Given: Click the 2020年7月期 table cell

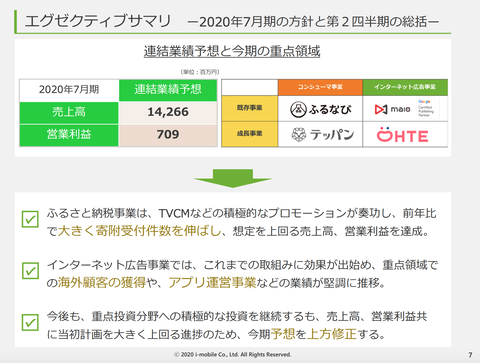Looking at the screenshot, I should 69,90.
